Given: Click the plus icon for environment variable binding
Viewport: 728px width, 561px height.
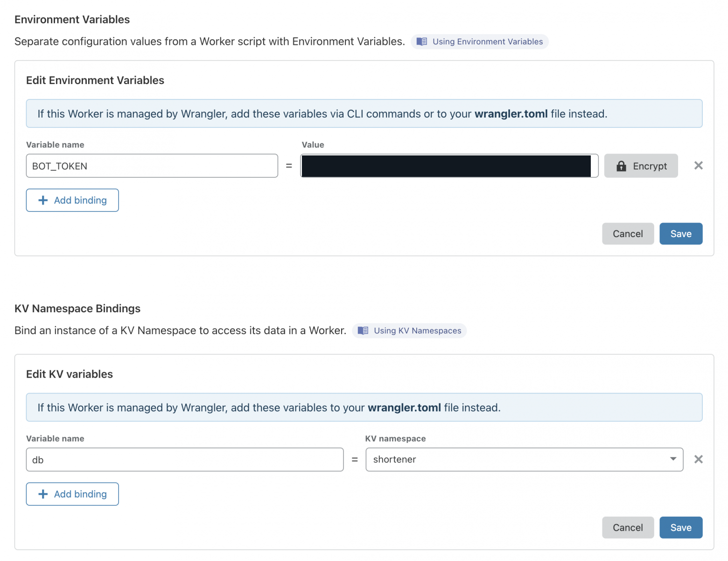Looking at the screenshot, I should [x=43, y=200].
